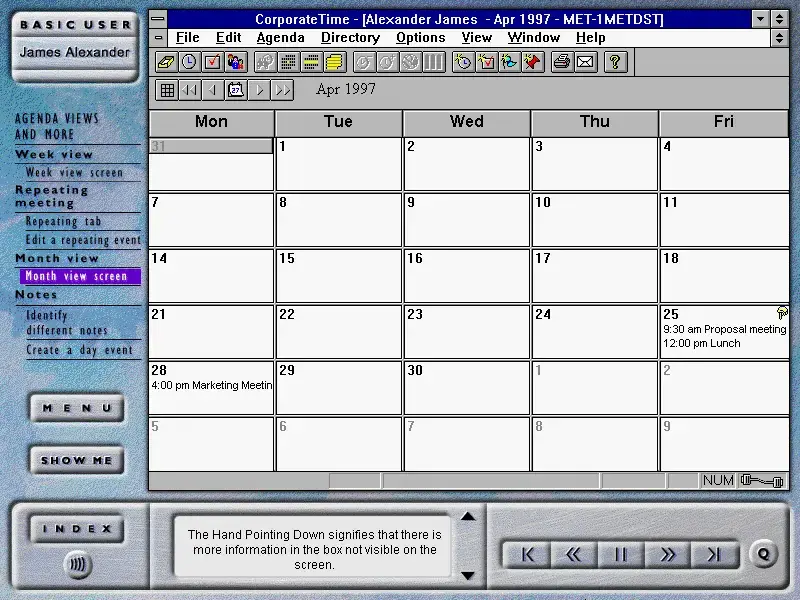Click the month grid view icon
This screenshot has height=600, width=800.
[x=167, y=90]
